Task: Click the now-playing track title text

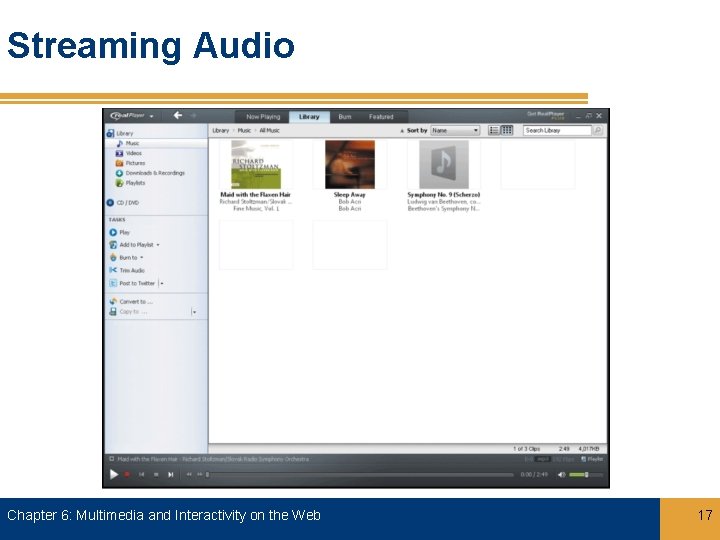Action: coord(213,459)
